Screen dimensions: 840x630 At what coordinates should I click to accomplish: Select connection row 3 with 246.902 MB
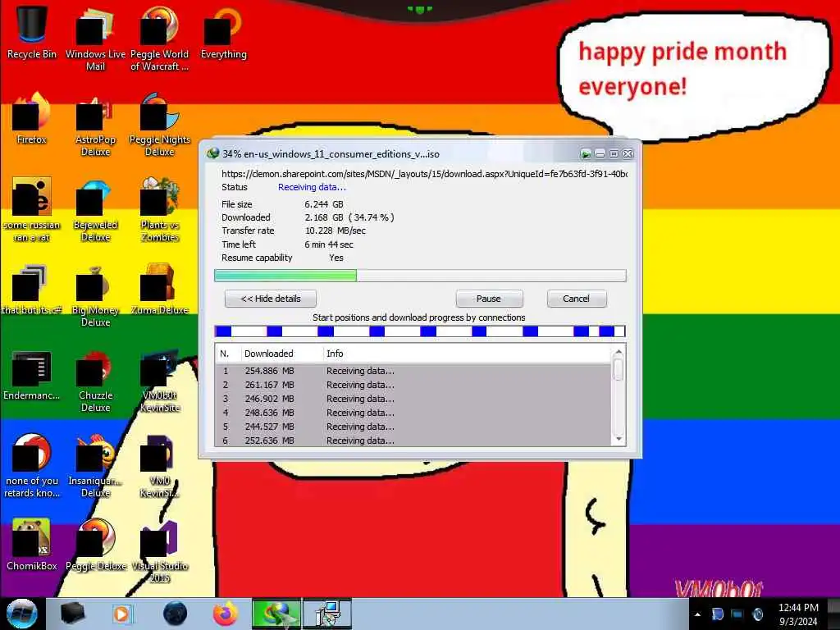coord(413,399)
